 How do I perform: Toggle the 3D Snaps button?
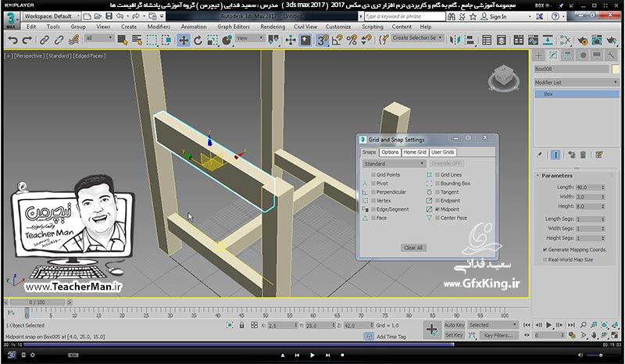pyautogui.click(x=322, y=40)
